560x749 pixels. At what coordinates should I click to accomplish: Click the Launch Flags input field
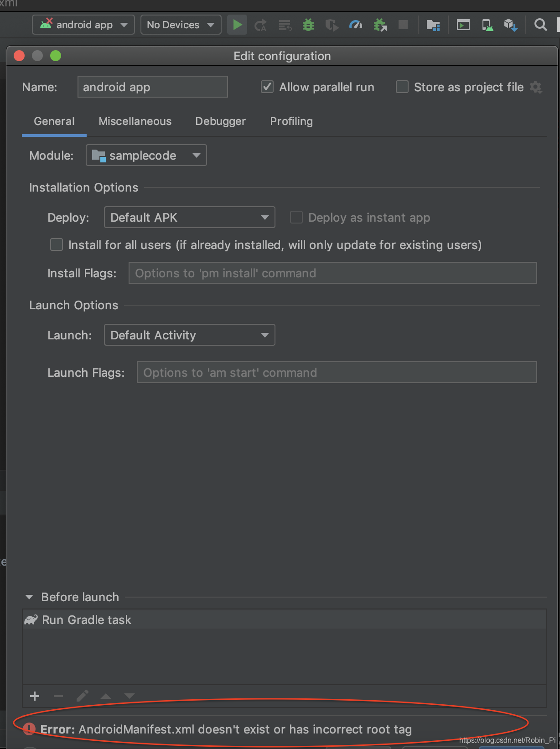pyautogui.click(x=337, y=372)
